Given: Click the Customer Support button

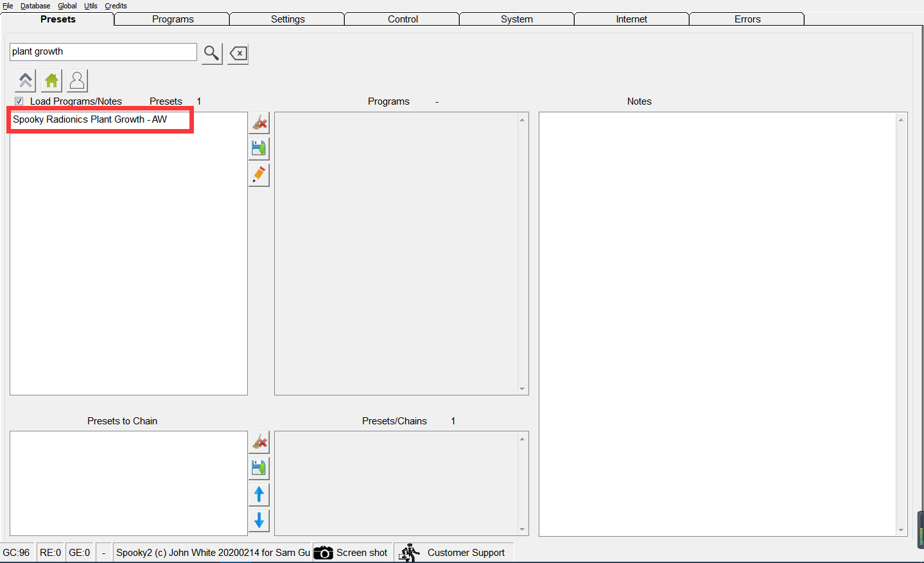Looking at the screenshot, I should click(x=453, y=553).
